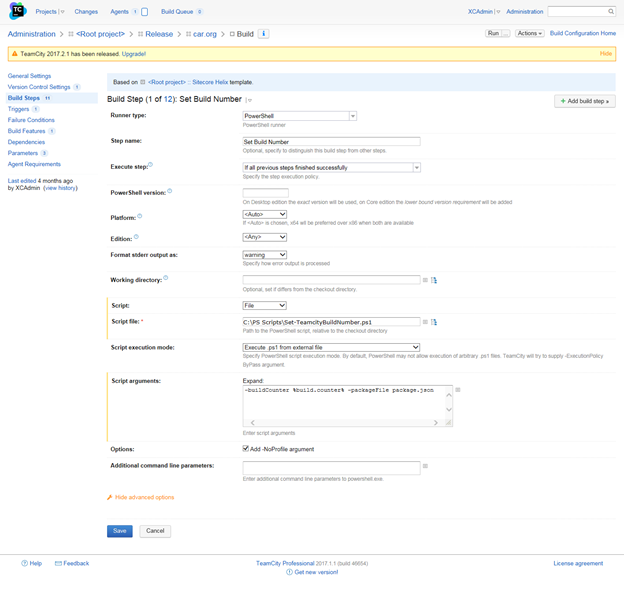Open the Edition dropdown
Screen dimensions: 624x594
pos(265,237)
